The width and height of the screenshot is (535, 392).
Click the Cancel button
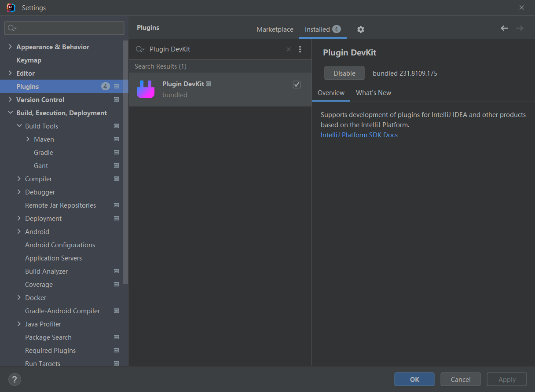[x=461, y=379]
